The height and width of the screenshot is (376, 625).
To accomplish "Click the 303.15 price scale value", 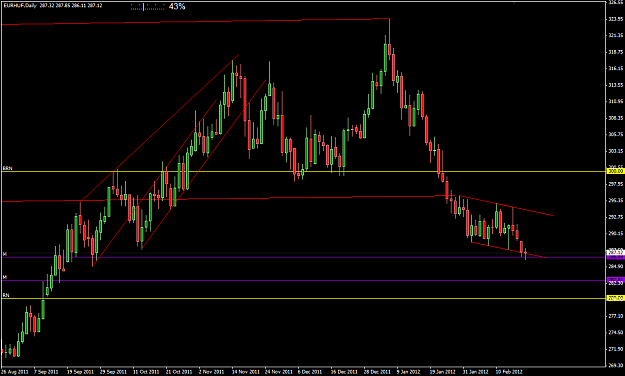I will 616,151.
